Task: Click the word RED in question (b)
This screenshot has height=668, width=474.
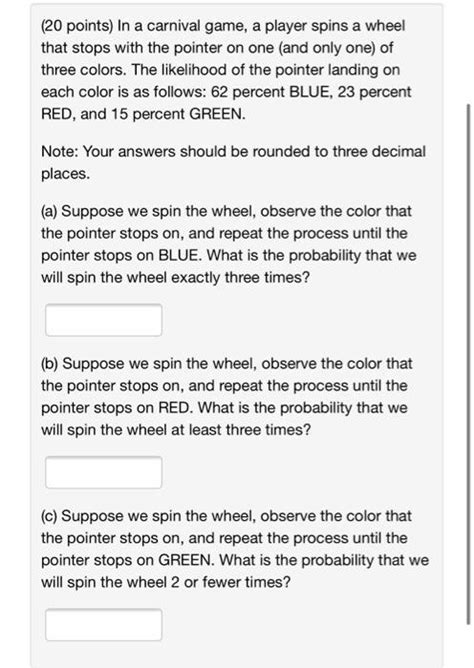Action: tap(174, 408)
